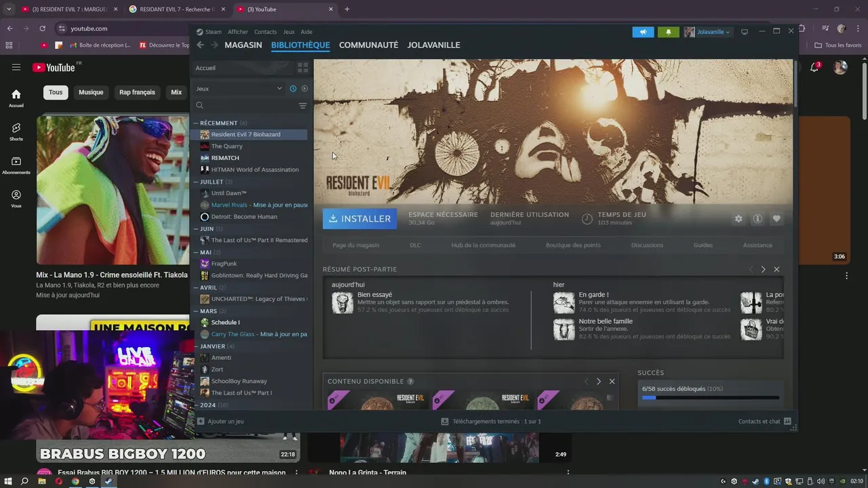Open the green Steam notifications bell
Viewport: 868px width, 488px height.
tap(668, 32)
